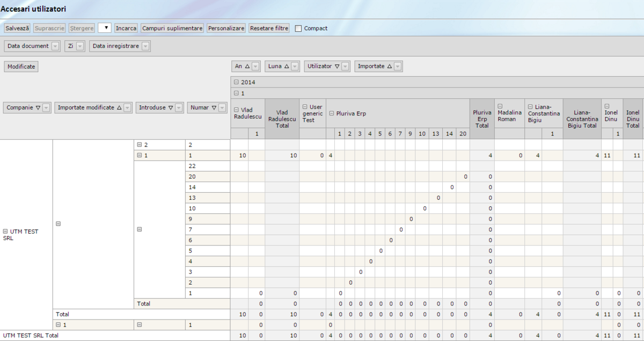Collapse the Ionel Dinu column group

tap(607, 106)
